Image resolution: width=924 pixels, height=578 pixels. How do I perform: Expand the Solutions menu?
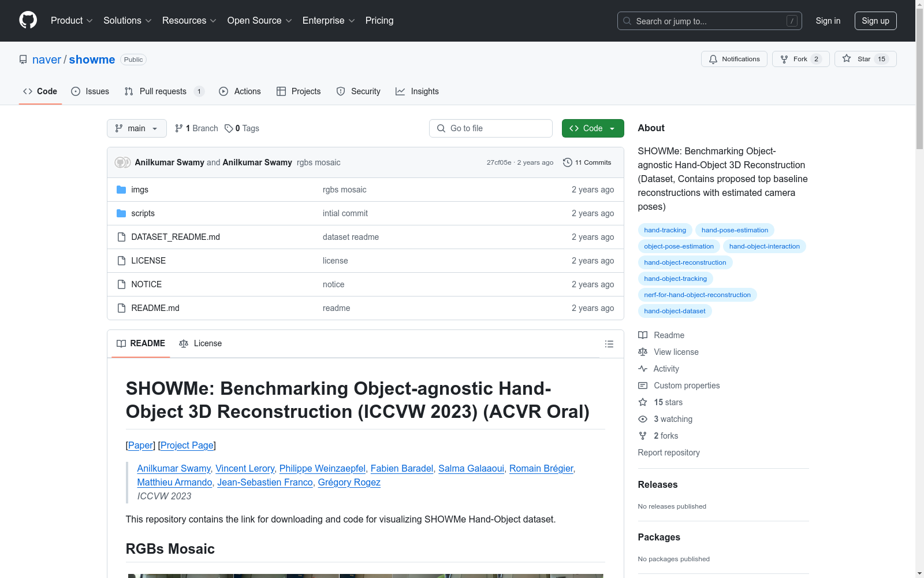pyautogui.click(x=128, y=21)
